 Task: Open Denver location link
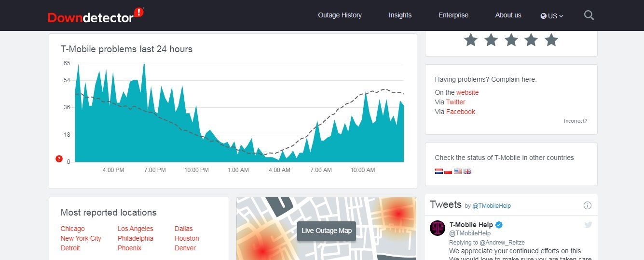tap(185, 248)
